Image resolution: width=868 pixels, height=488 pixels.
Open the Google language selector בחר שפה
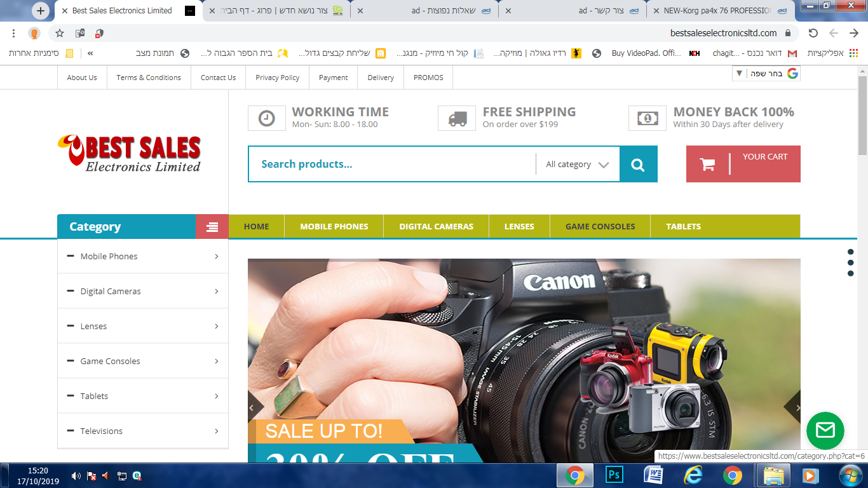click(x=766, y=74)
